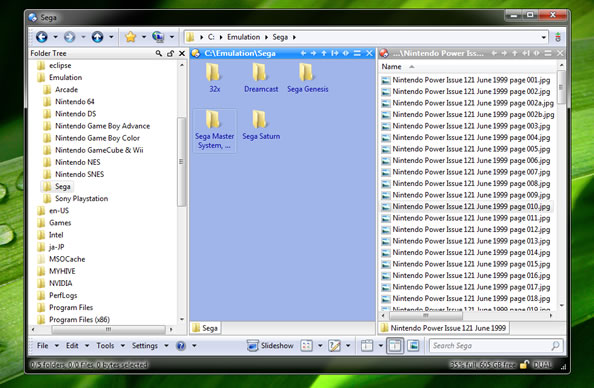Click the Folder Tree vertical scrollbar
Viewport: 594px width, 388px height.
pyautogui.click(x=182, y=162)
